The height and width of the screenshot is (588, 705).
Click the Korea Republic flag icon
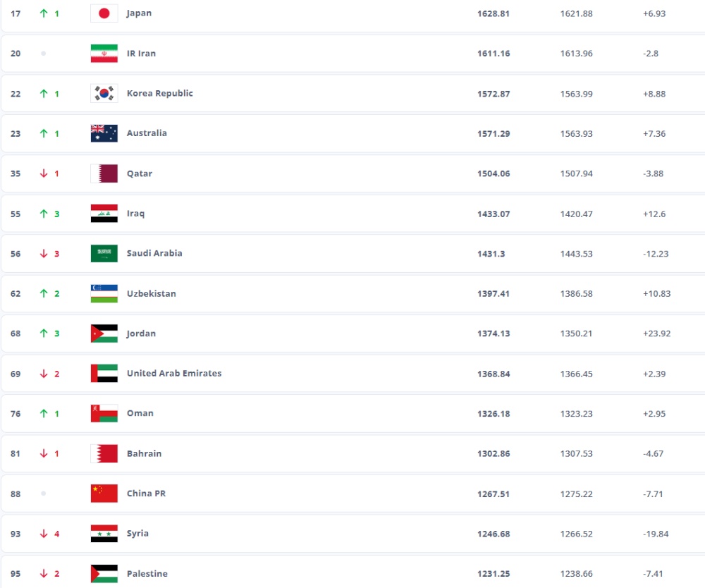coord(104,94)
